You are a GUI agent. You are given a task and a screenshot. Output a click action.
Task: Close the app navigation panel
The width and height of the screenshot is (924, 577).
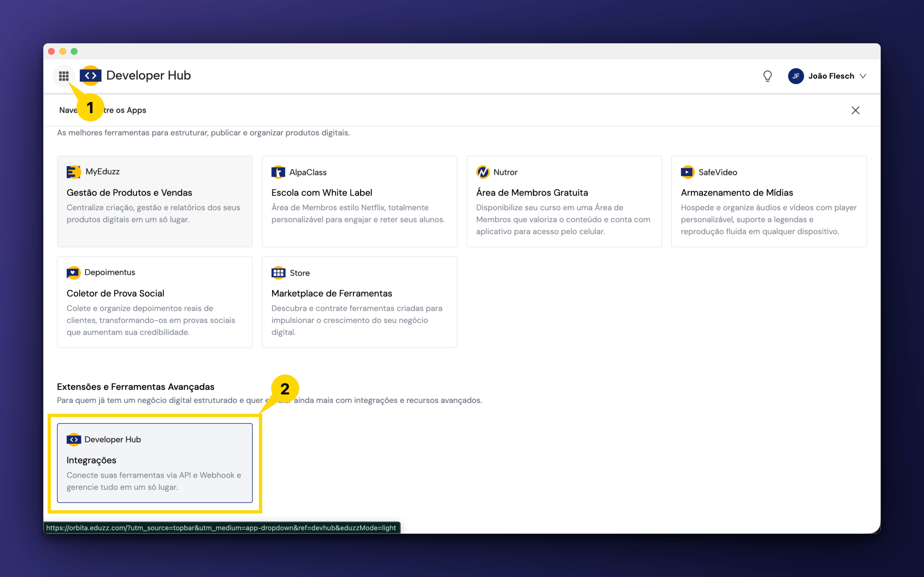[855, 110]
